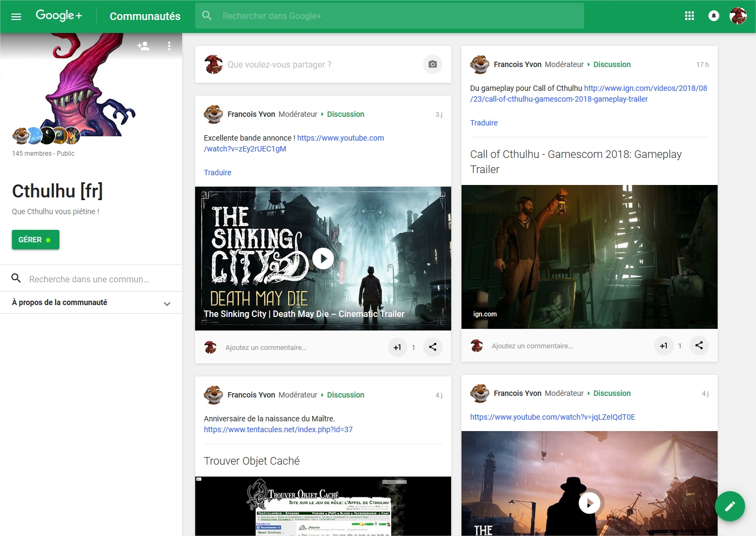The height and width of the screenshot is (536, 756).
Task: Click Traduire under Excellente bande annonce post
Action: (217, 173)
